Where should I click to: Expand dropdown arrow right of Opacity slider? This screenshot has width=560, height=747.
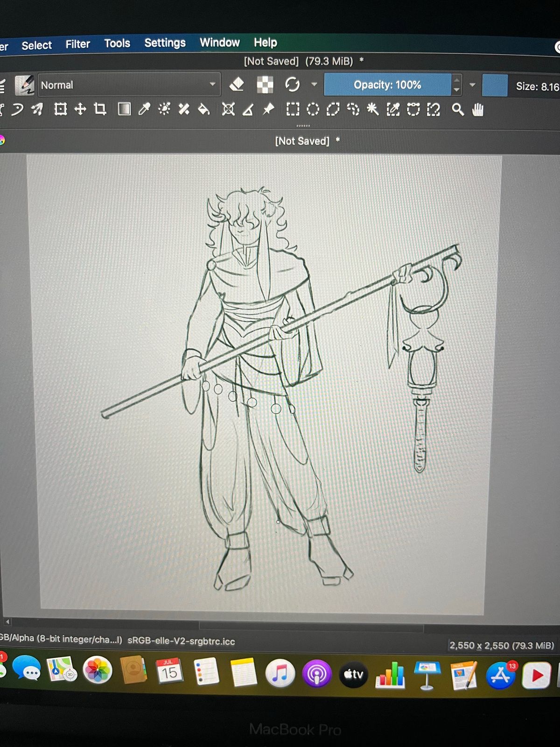[x=472, y=85]
